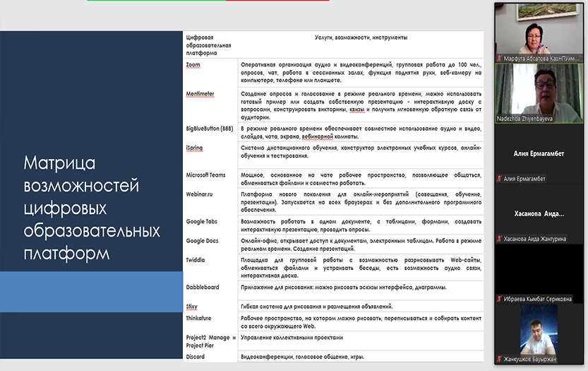
Task: Click the Mentimeter entry in the table
Action: pyautogui.click(x=200, y=94)
